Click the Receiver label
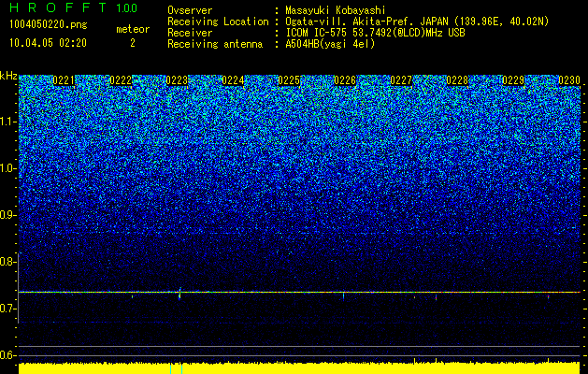Viewport: 588px width, 374px height. pos(190,33)
